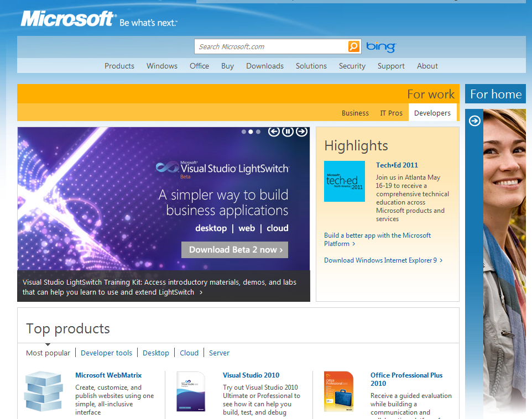This screenshot has height=419, width=532.
Task: Advance to next carousel slide
Action: (x=301, y=132)
